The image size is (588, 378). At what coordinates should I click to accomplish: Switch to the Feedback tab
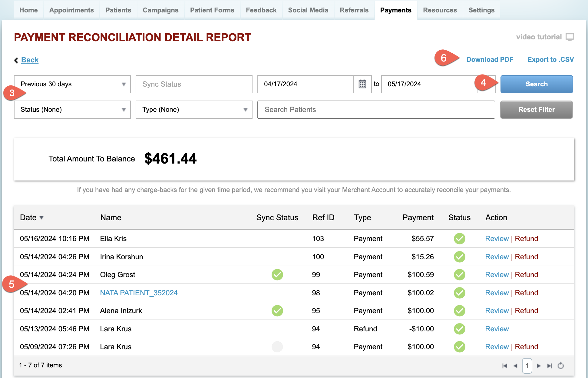(261, 10)
